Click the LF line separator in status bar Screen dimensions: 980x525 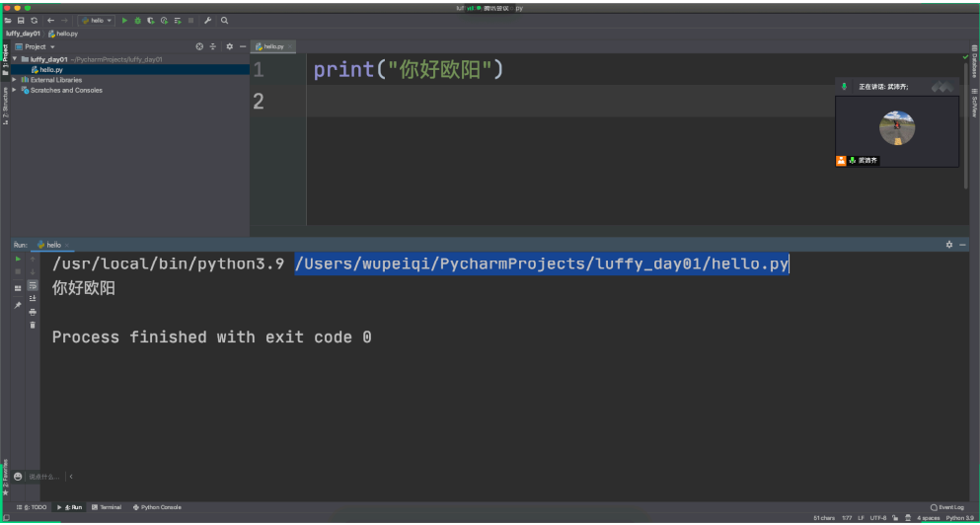(862, 518)
